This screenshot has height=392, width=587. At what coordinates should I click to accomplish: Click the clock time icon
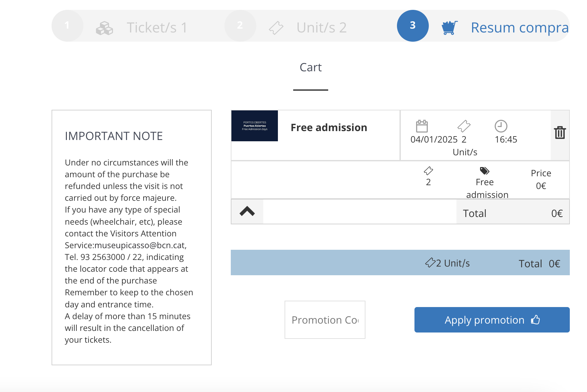[x=501, y=126]
